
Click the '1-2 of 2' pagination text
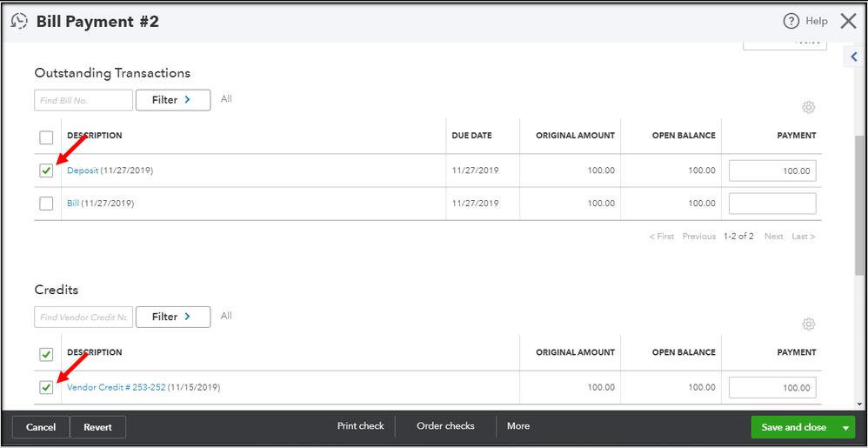click(x=738, y=237)
